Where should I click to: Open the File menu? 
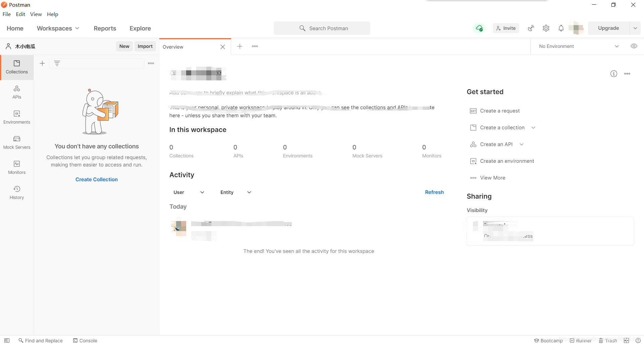[7, 14]
